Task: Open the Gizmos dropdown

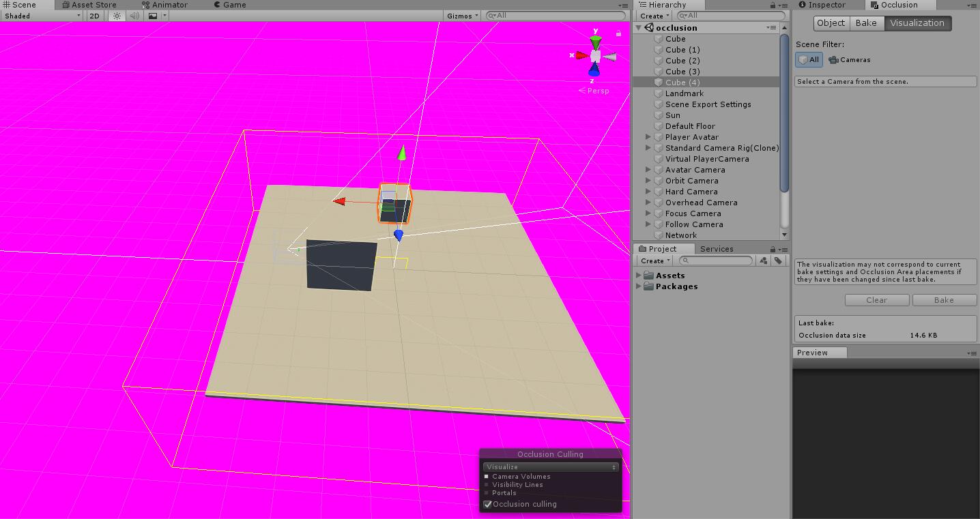Action: [x=463, y=16]
